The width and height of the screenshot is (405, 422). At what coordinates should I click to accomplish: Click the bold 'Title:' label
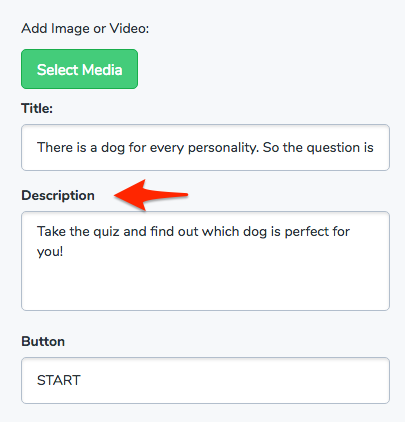37,108
